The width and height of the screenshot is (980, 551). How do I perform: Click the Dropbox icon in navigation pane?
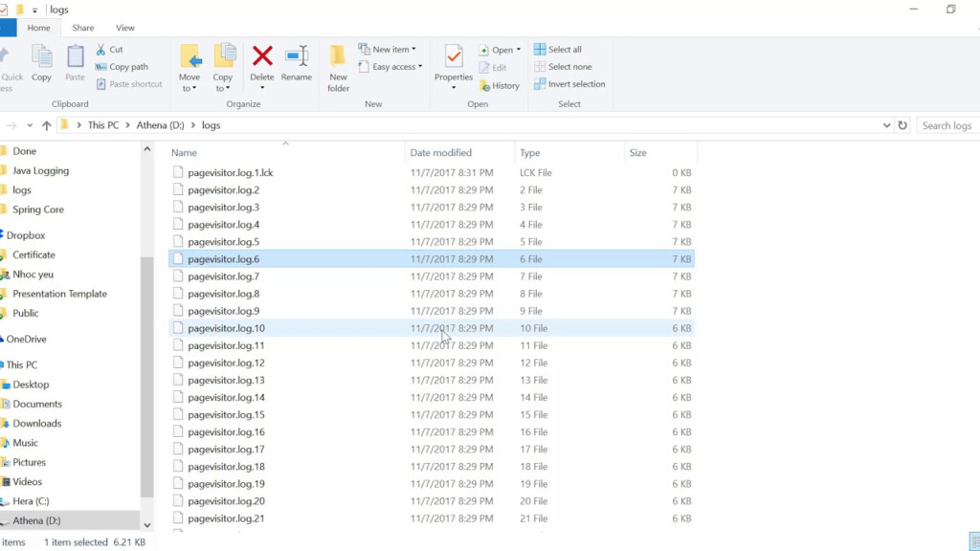click(x=1, y=235)
